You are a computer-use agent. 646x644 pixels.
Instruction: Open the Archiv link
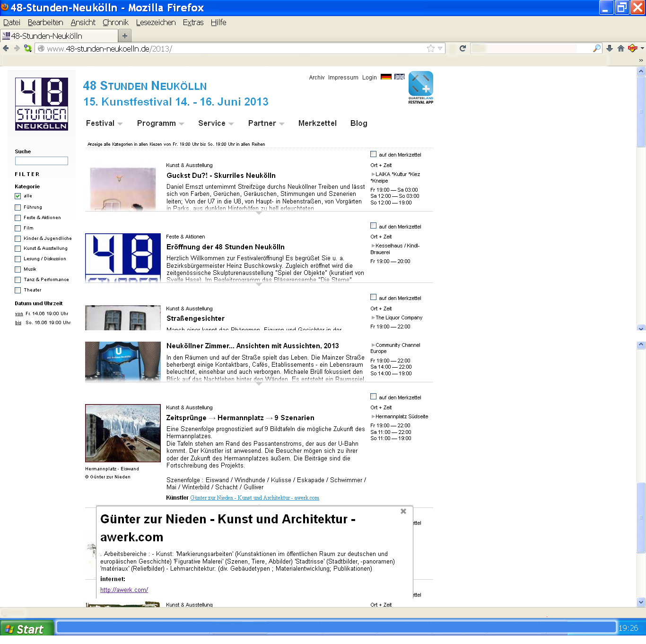click(x=317, y=78)
